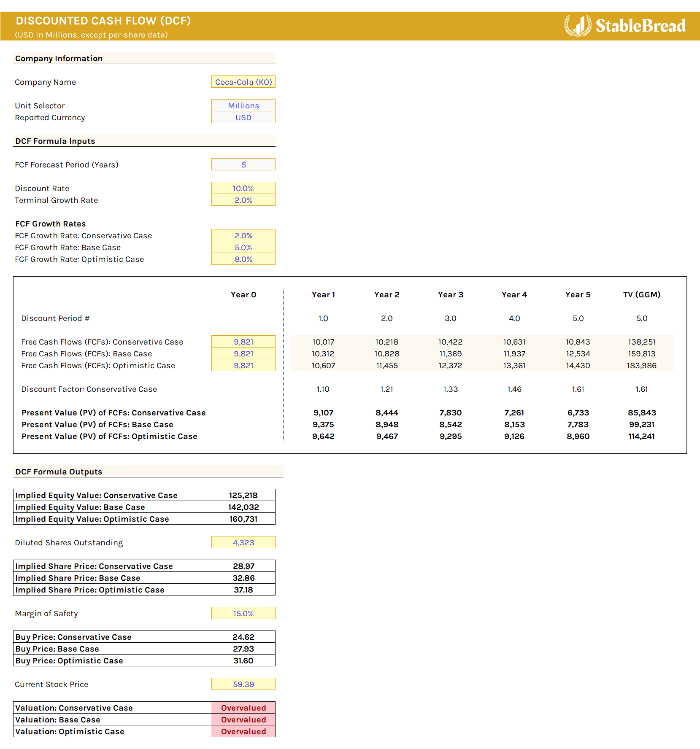700x749 pixels.
Task: Select the Current Stock Price input
Action: (x=243, y=684)
